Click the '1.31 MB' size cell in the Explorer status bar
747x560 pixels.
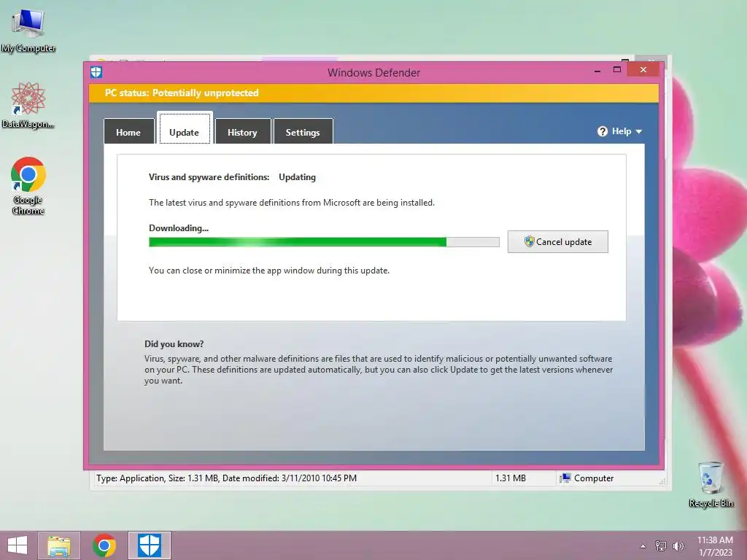coord(510,478)
